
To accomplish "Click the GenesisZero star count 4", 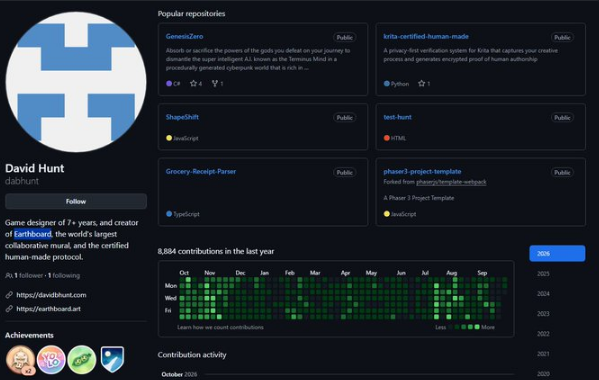I will click(x=200, y=84).
